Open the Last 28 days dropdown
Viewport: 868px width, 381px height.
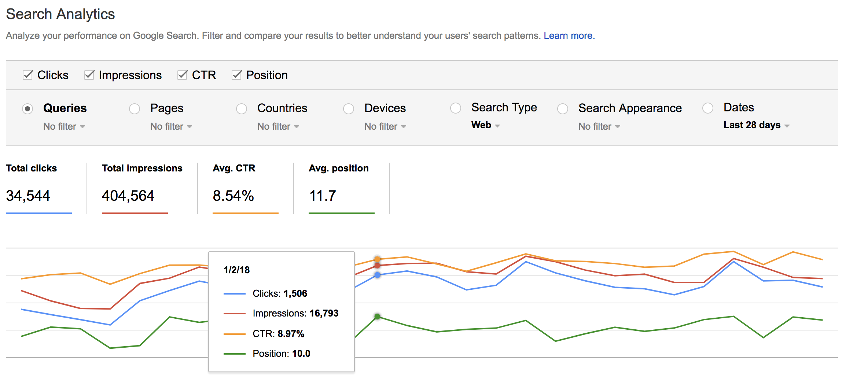click(x=756, y=125)
